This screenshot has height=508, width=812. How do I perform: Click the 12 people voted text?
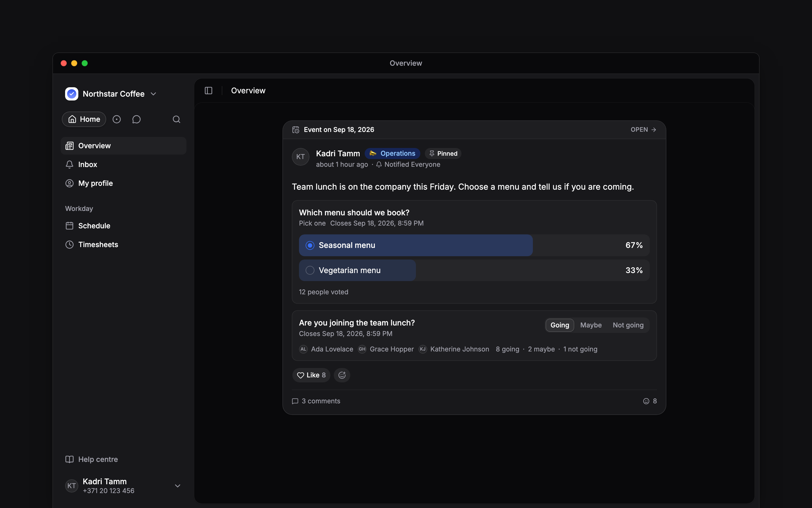tap(324, 292)
